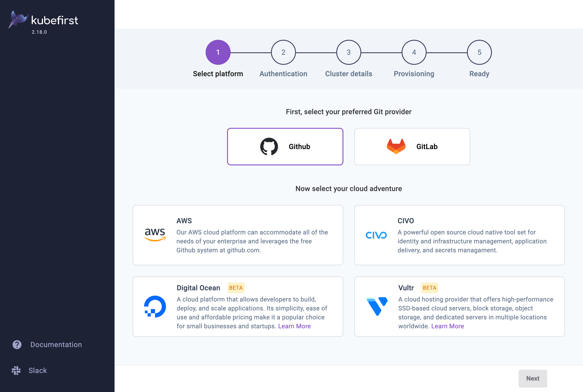Click the Digital Ocean platform icon
Screen dimensions: 583x392
coord(155,306)
